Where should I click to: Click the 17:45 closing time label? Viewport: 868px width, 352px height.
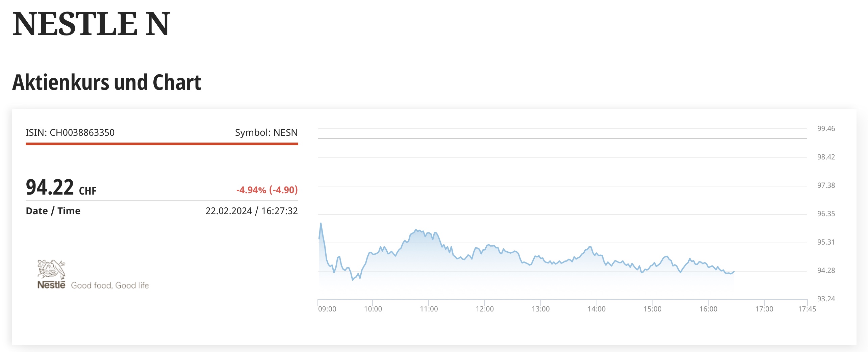coord(807,309)
